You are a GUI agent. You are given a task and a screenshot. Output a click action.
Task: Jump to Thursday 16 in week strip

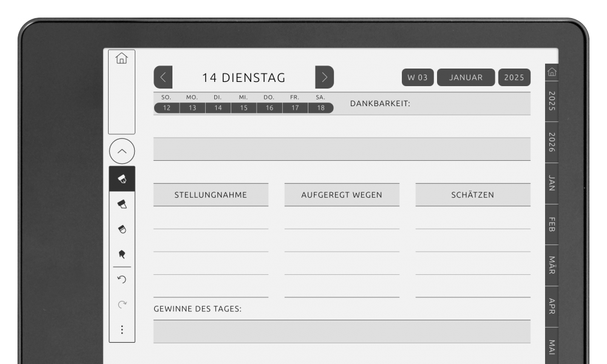pos(270,108)
